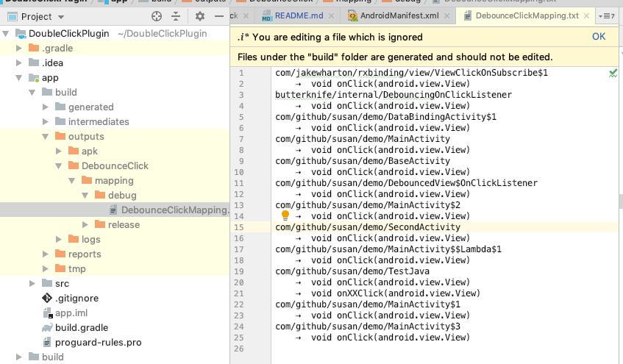Viewport: 623px width, 364px height.
Task: Expand the .gradle folder
Action: tap(18, 48)
